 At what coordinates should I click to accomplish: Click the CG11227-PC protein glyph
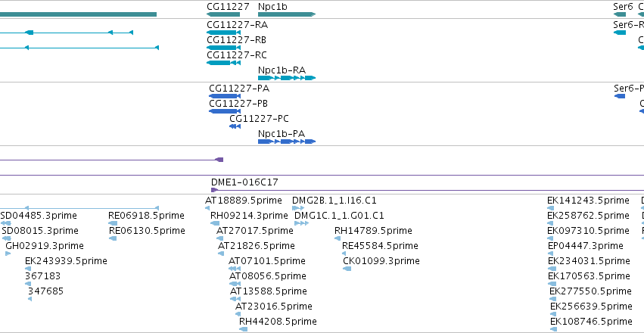pos(235,126)
